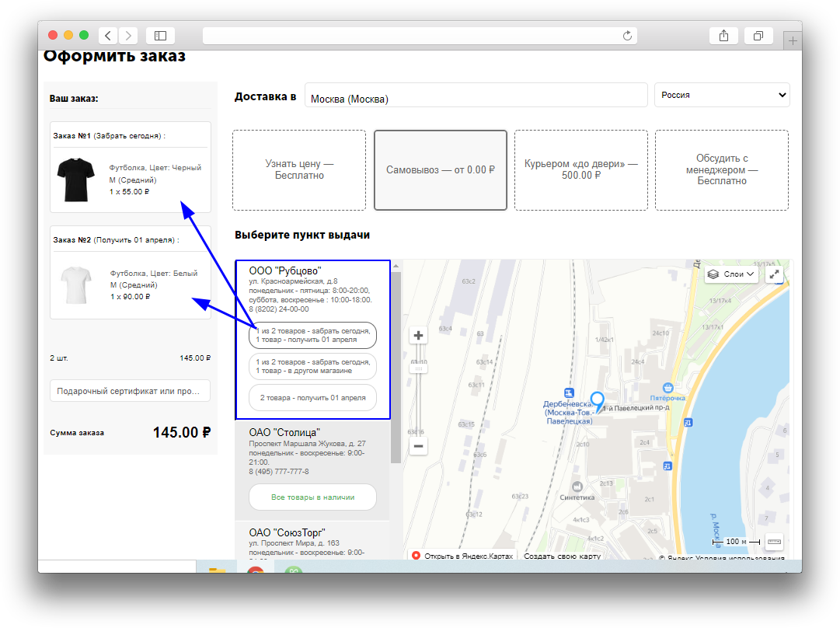Viewport: 840px width, 628px height.
Task: Click the 'Все товары в наличии' button
Action: (312, 497)
